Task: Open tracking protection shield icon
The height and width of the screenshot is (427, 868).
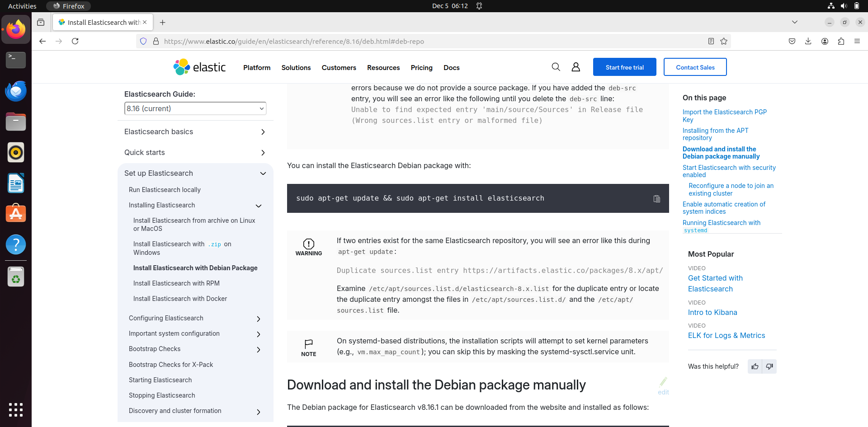Action: click(x=143, y=41)
